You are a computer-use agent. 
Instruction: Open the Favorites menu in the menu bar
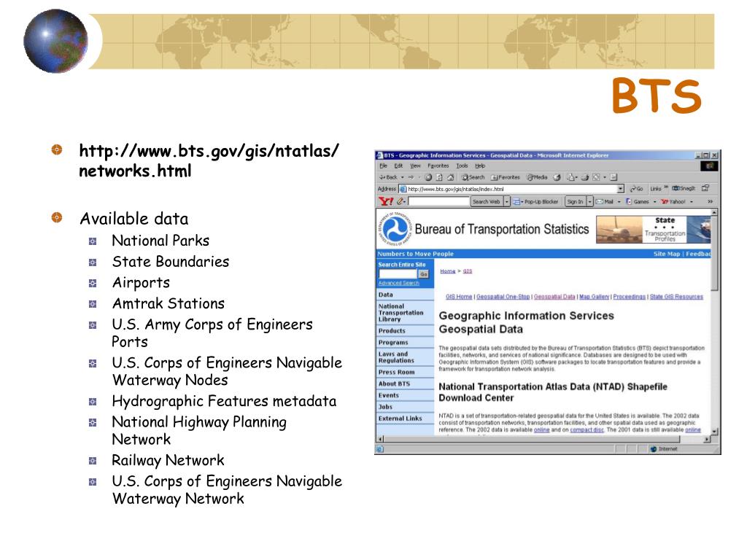coord(438,166)
